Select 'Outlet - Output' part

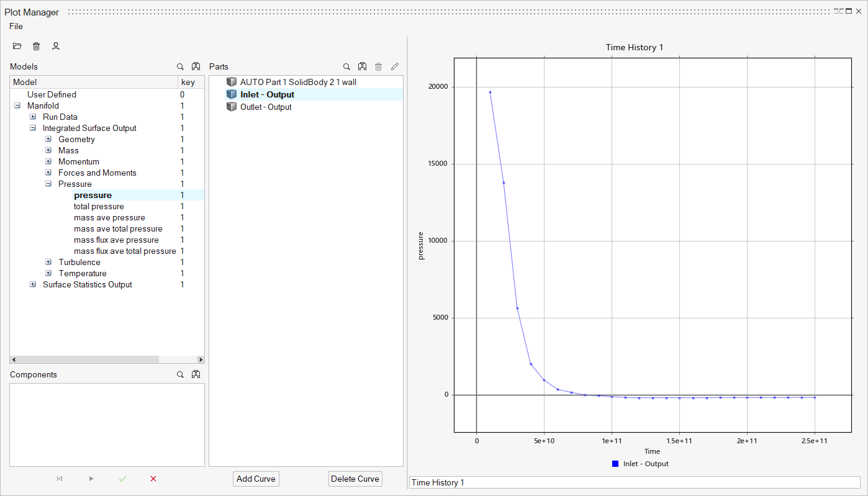266,107
